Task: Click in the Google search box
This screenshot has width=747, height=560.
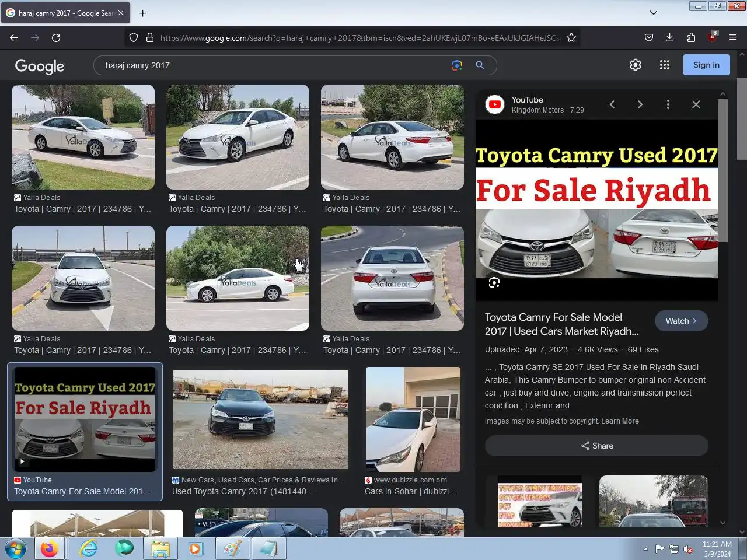Action: tap(274, 65)
